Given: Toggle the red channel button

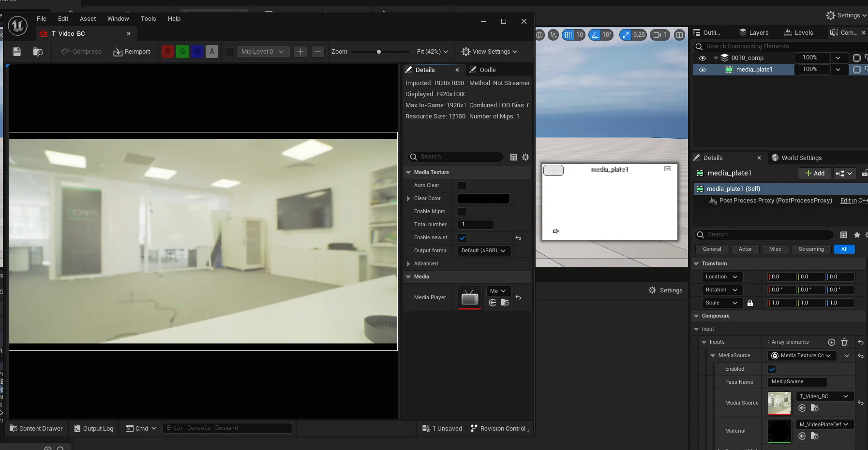Looking at the screenshot, I should [x=168, y=52].
